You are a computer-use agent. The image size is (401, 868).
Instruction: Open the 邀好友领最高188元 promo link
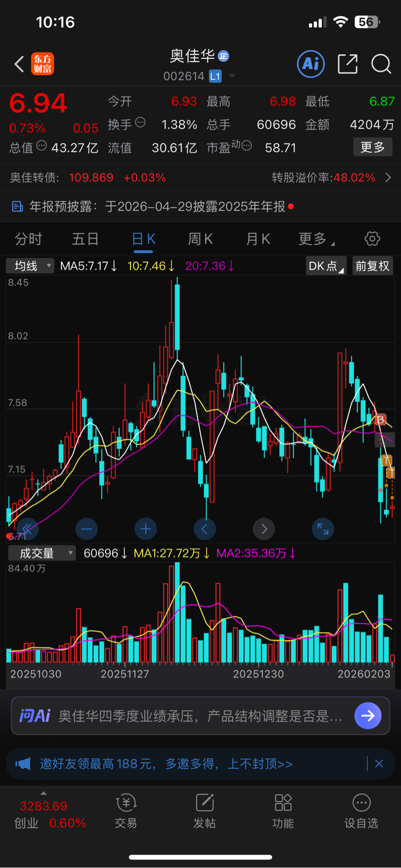pos(166,764)
